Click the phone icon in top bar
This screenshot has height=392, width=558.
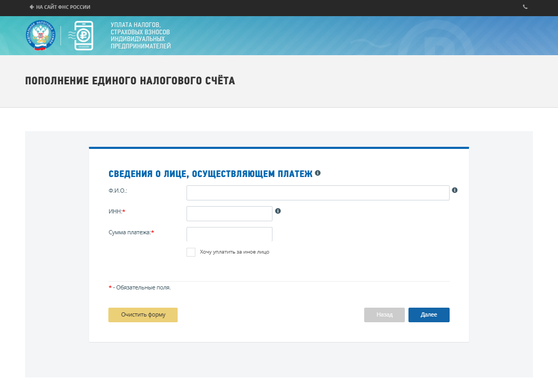coord(525,7)
